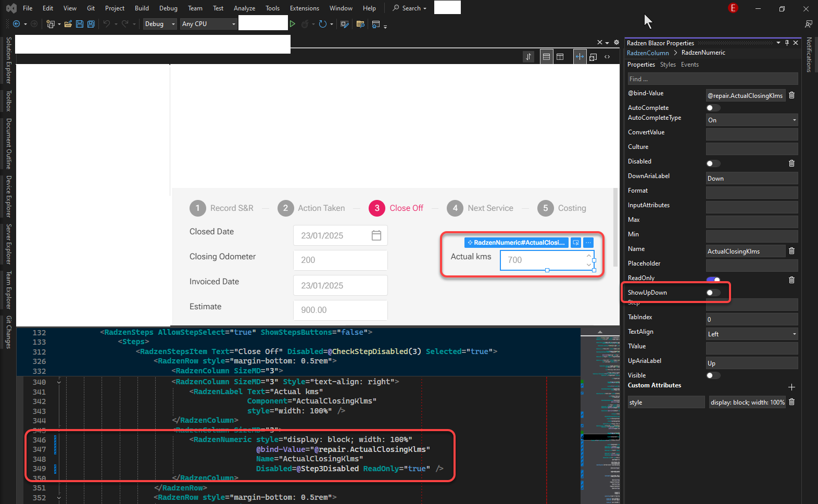Screen dimensions: 818x504
Task: Toggle the Visible property switch
Action: tap(713, 375)
